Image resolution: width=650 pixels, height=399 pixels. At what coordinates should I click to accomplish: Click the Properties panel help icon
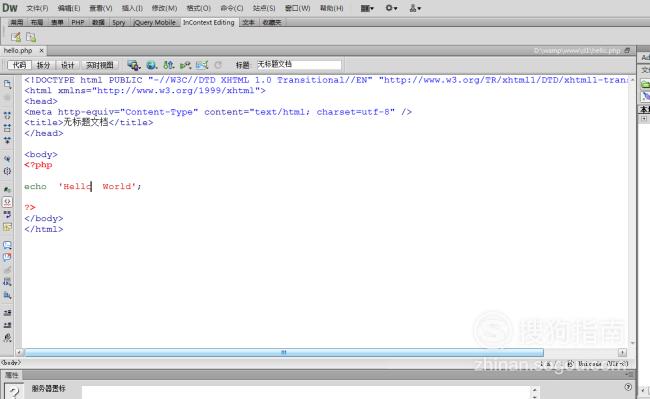(628, 387)
